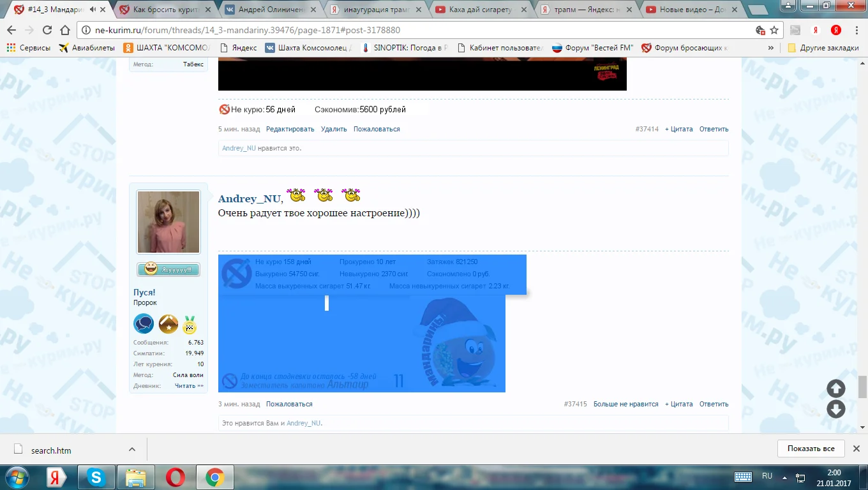Open Skype from the taskbar
The height and width of the screenshot is (490, 868).
coord(96,477)
